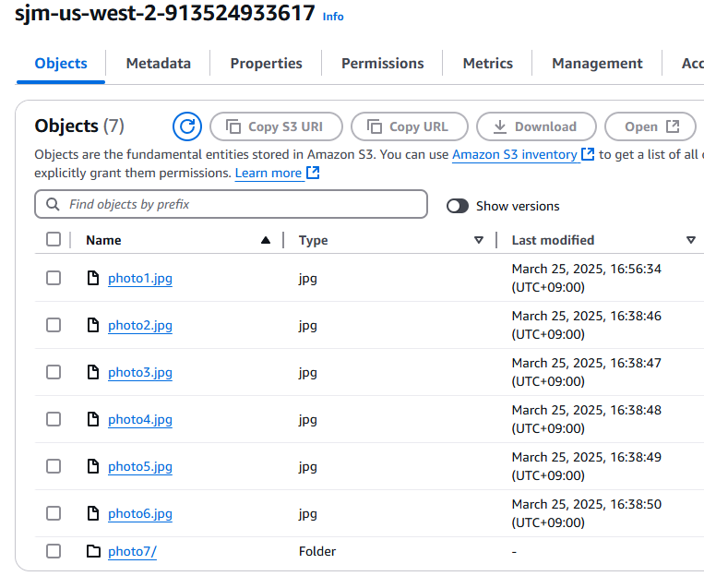This screenshot has width=704, height=588.
Task: Click the magnifier icon in search box
Action: click(x=53, y=204)
